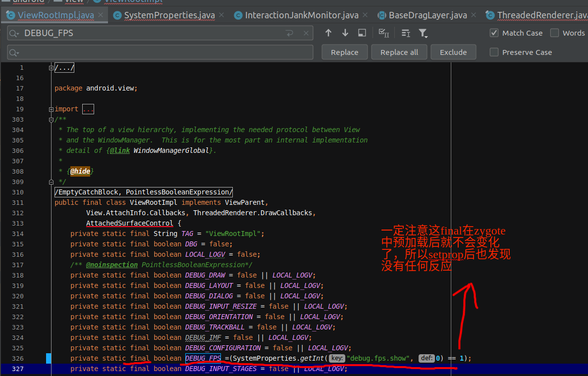Image resolution: width=588 pixels, height=376 pixels.
Task: Click WindowManagerGlobal in the Javadoc
Action: tap(171, 150)
